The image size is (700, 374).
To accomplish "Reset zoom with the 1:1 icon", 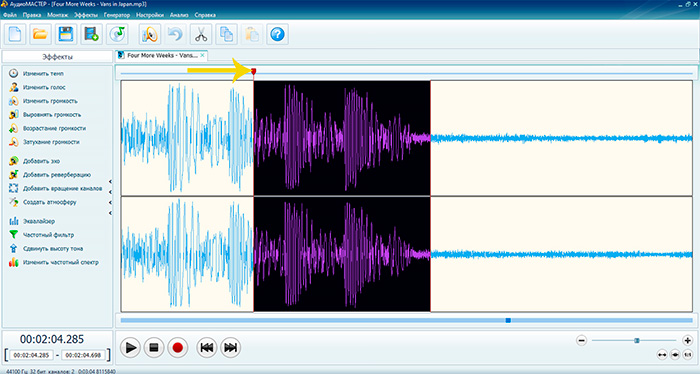I will point(688,355).
